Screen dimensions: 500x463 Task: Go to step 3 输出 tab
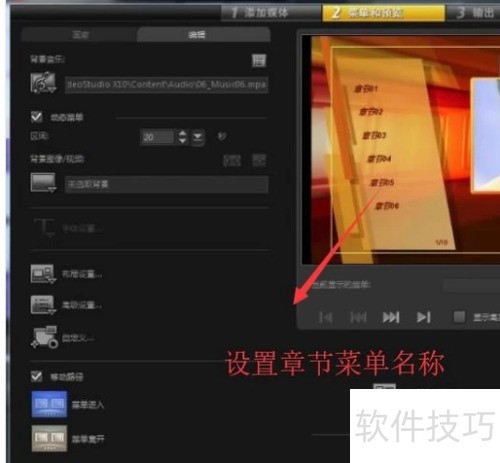click(474, 13)
